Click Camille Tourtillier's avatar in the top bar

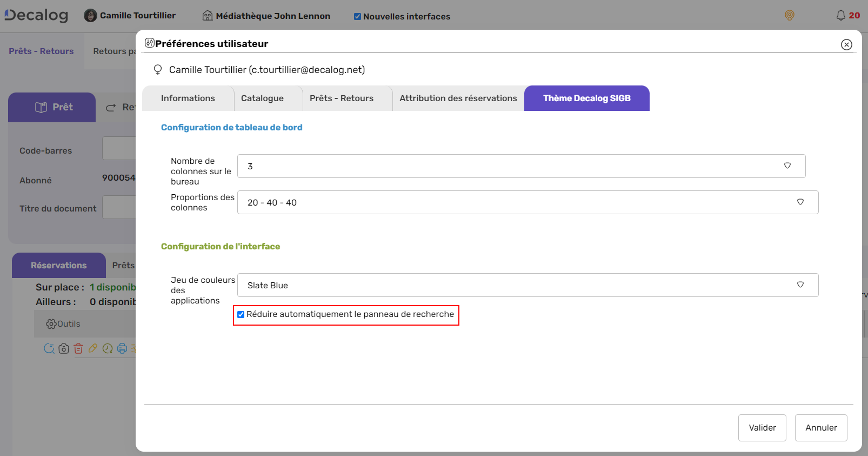tap(90, 16)
